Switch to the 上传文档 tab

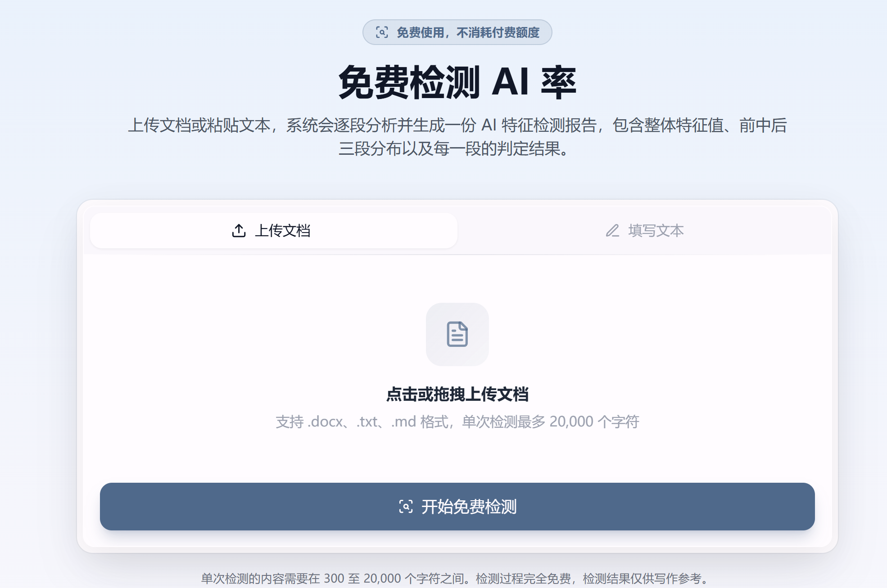(274, 230)
